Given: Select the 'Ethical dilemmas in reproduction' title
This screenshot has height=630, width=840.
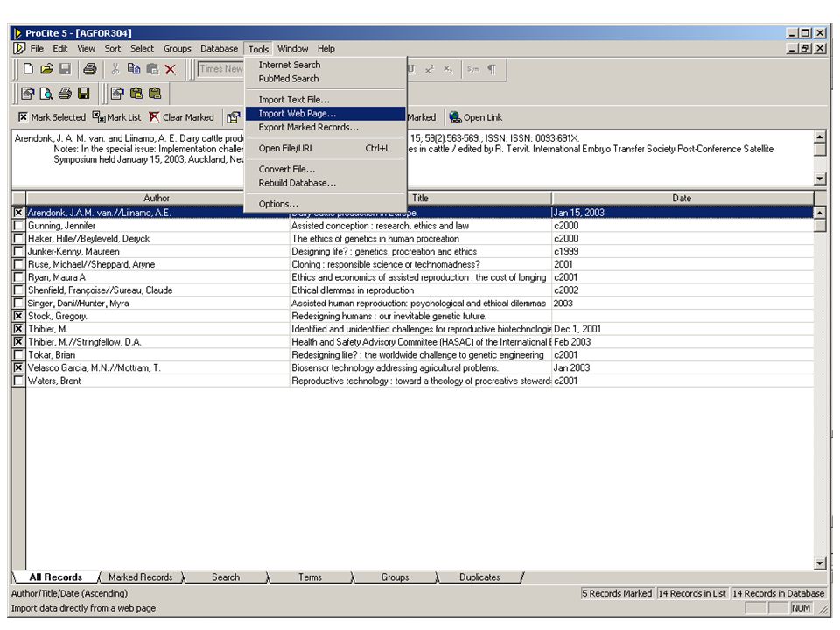Looking at the screenshot, I should [x=353, y=290].
